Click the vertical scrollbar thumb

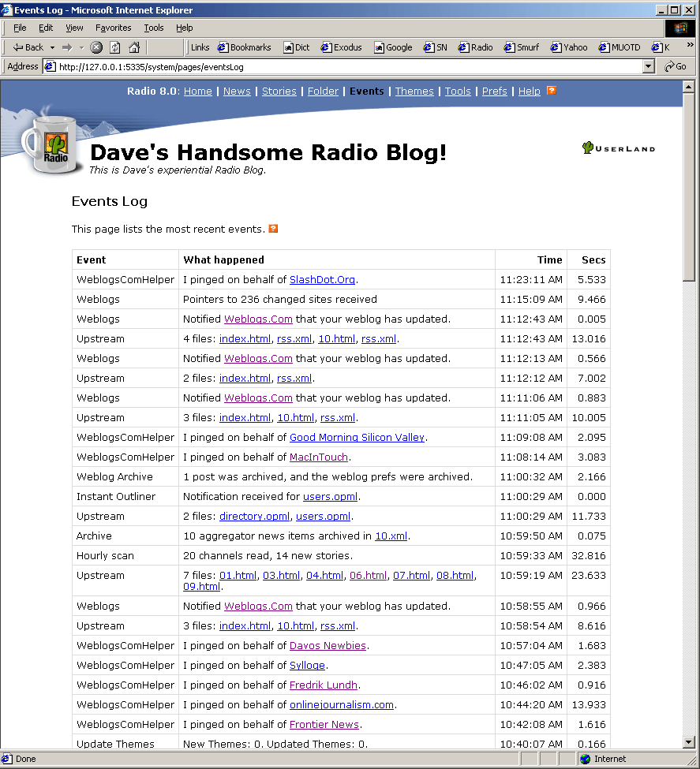click(x=688, y=187)
